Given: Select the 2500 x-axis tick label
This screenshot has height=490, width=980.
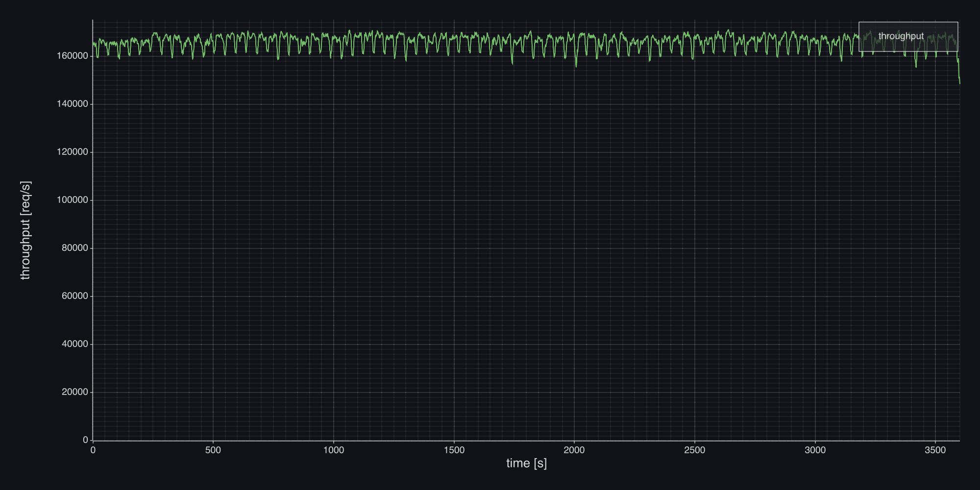Looking at the screenshot, I should pyautogui.click(x=695, y=450).
